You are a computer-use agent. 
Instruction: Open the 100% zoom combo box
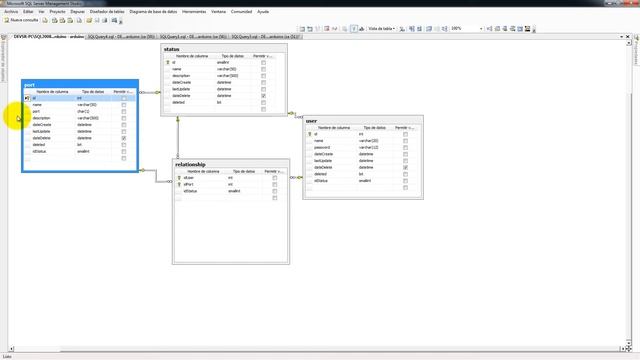(467, 29)
